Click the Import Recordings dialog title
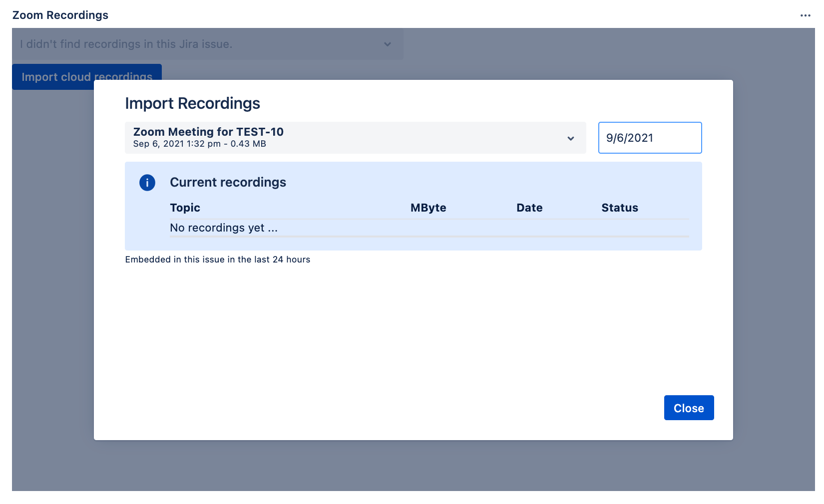Viewport: 824px width, 504px height. [x=192, y=103]
